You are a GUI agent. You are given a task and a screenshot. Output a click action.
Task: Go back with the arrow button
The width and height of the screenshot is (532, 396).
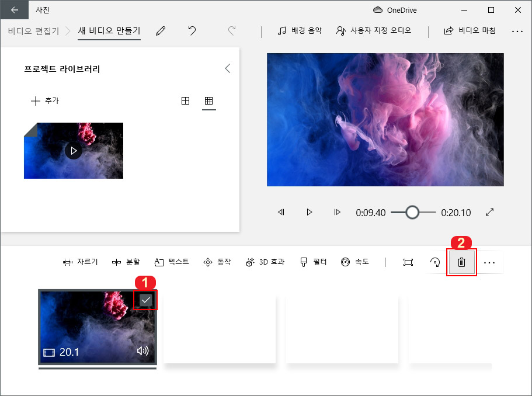(14, 10)
